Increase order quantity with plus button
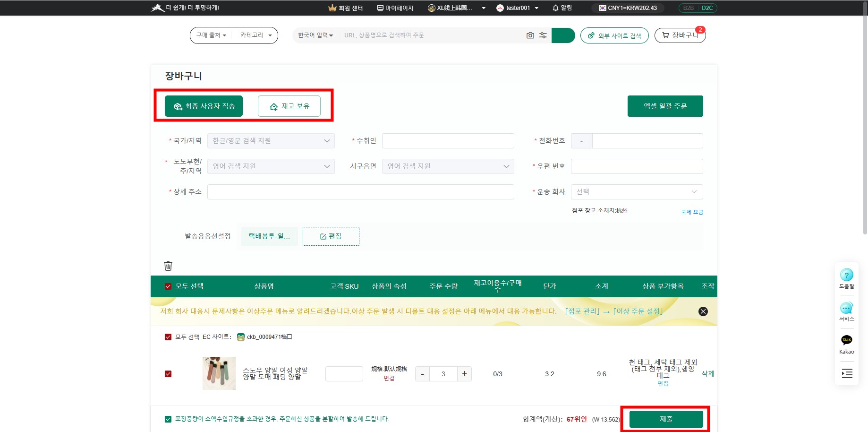Screen dimensions: 868x432 465,374
